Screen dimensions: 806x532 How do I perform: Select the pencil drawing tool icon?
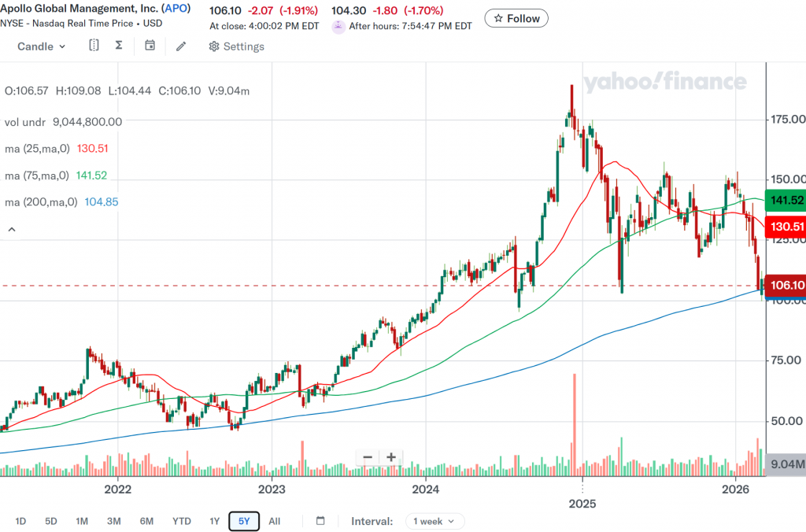point(181,46)
